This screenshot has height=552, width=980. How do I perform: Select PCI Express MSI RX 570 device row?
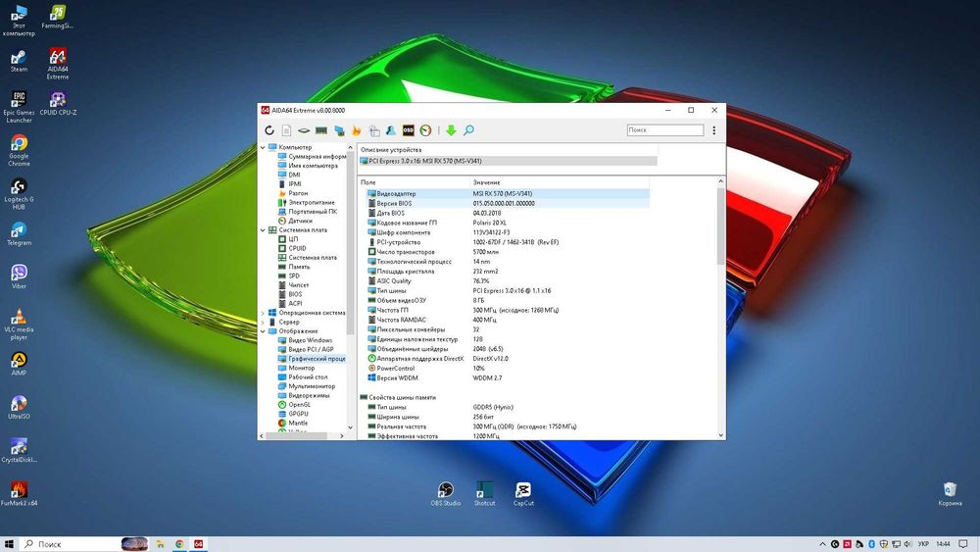pyautogui.click(x=508, y=161)
